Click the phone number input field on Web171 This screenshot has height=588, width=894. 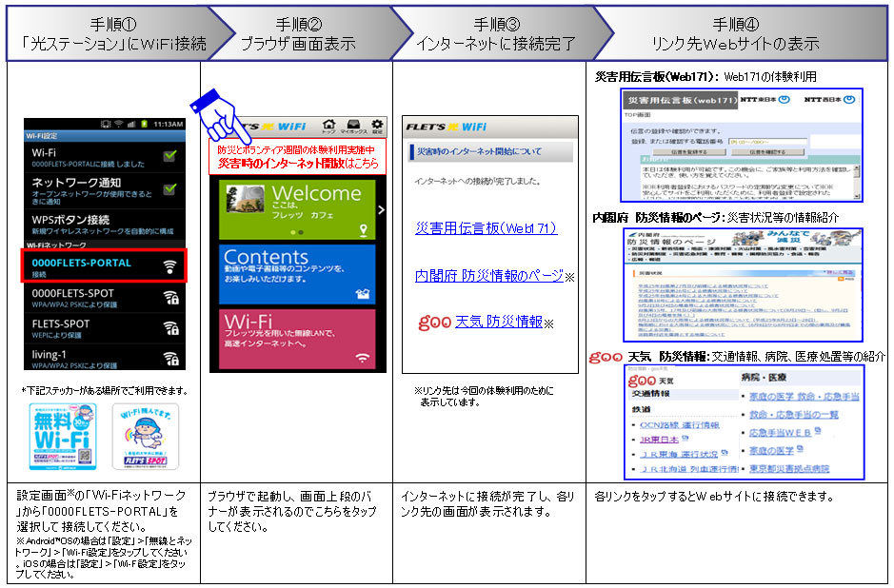[x=767, y=142]
